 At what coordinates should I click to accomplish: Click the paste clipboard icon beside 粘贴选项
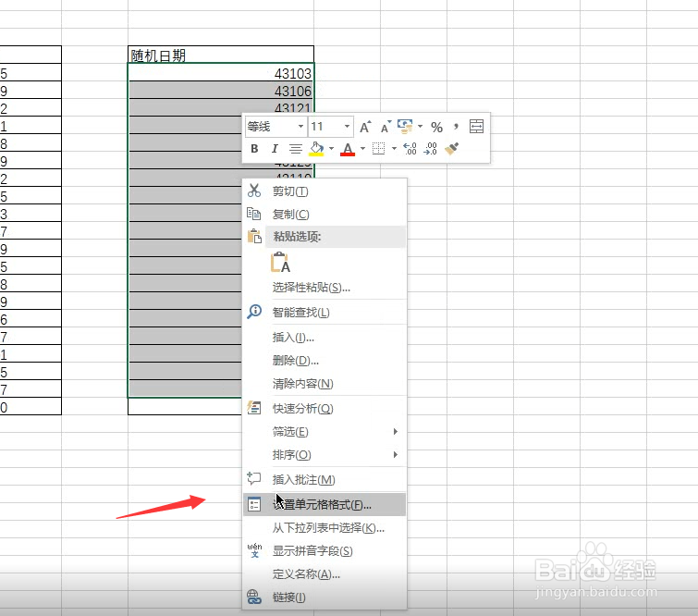click(254, 236)
